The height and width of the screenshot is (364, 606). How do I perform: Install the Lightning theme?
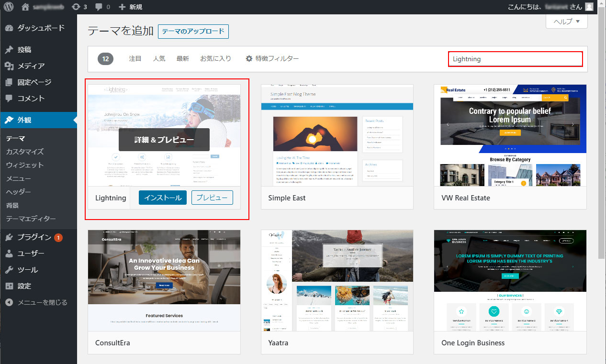click(163, 198)
